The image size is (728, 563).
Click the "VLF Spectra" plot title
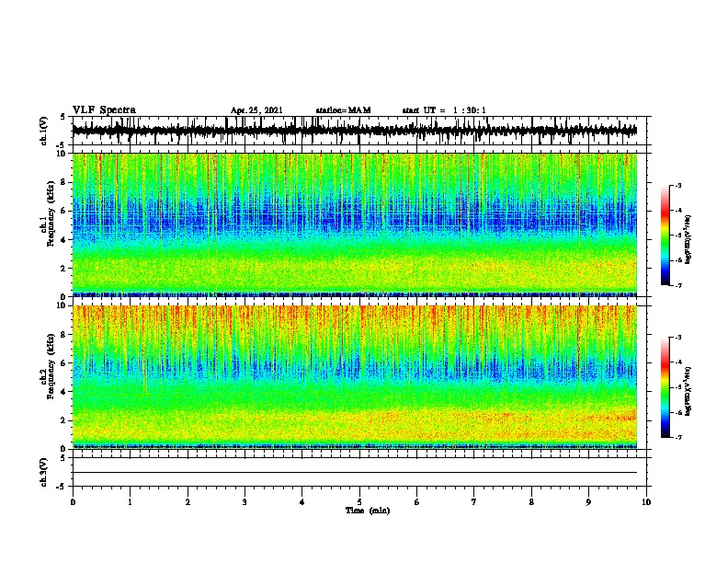[104, 110]
